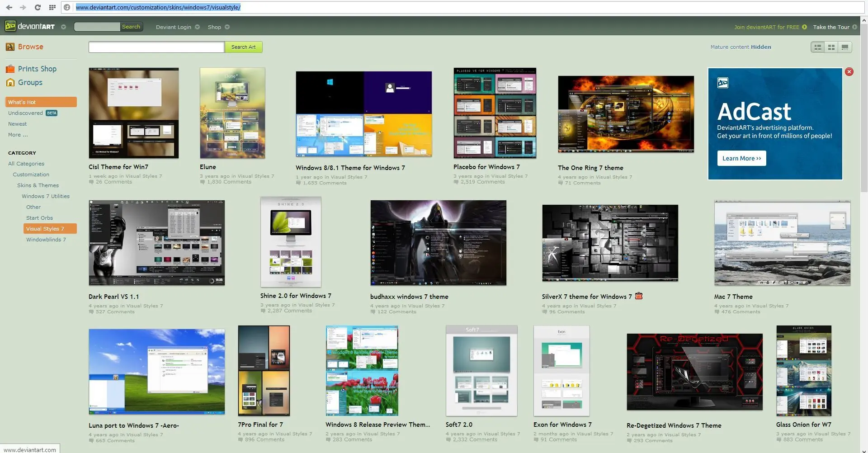Select the Other subcategory
The height and width of the screenshot is (453, 868).
(x=33, y=207)
